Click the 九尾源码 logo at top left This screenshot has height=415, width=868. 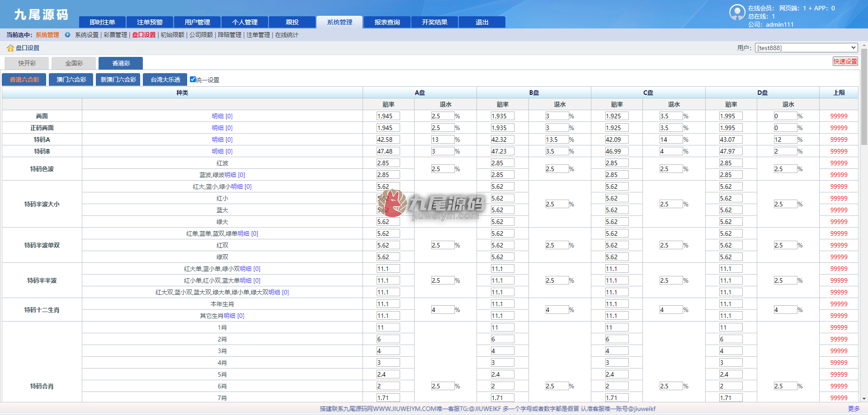pyautogui.click(x=41, y=14)
